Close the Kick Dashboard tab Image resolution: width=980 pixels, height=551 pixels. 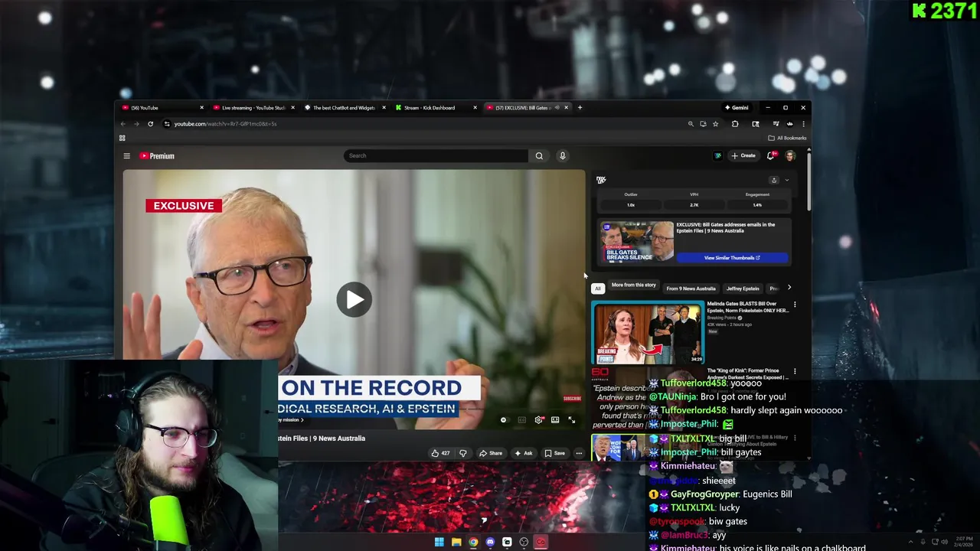point(475,108)
